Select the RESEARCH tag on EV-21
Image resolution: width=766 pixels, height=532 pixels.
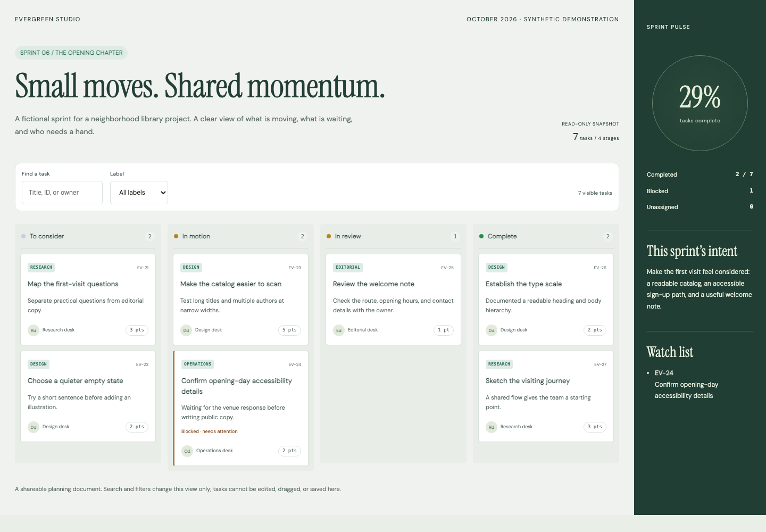tap(41, 268)
